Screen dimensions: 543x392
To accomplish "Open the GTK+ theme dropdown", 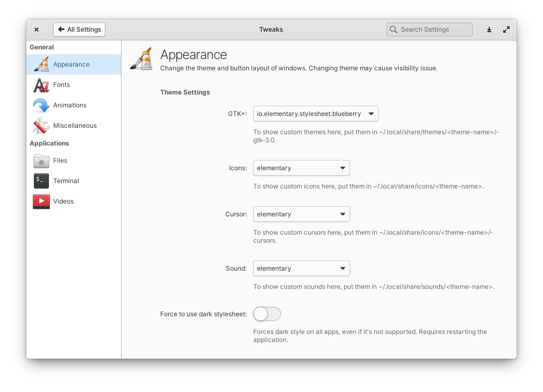I will [315, 113].
